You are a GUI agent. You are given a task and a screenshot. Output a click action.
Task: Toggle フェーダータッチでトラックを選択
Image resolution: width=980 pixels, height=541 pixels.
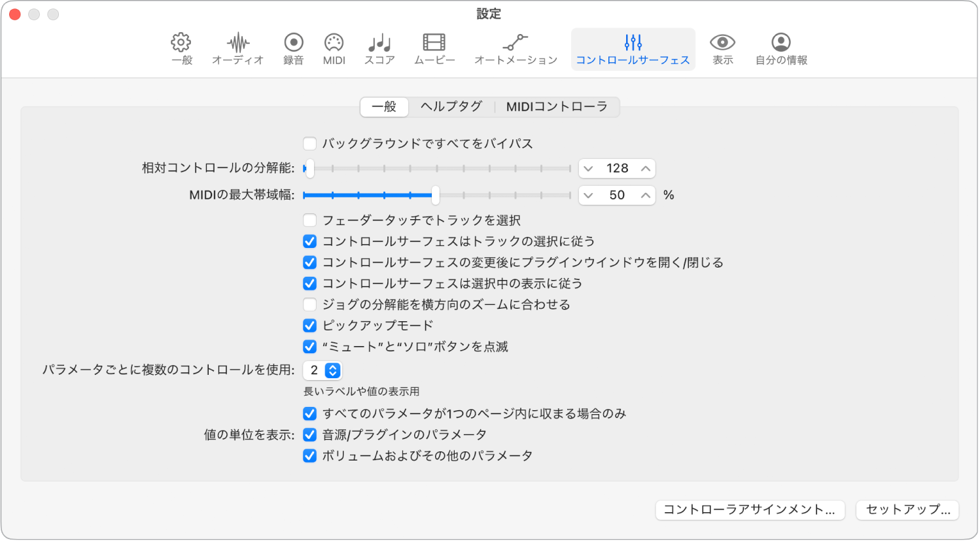tap(309, 220)
